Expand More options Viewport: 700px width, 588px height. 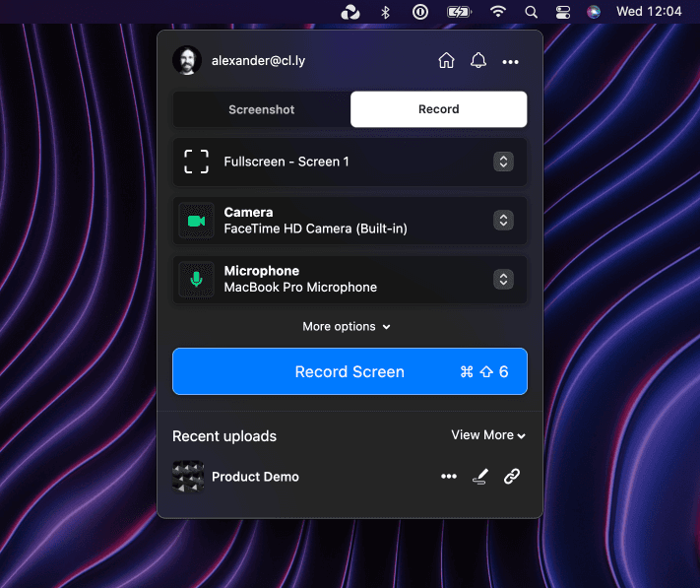[347, 326]
